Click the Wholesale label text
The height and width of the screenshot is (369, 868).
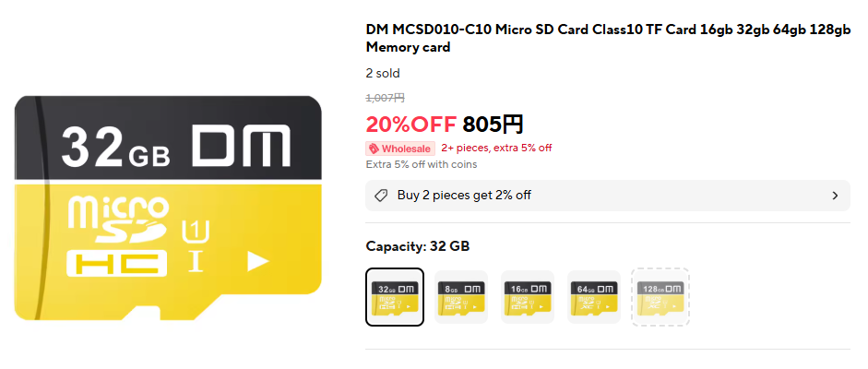[x=407, y=148]
